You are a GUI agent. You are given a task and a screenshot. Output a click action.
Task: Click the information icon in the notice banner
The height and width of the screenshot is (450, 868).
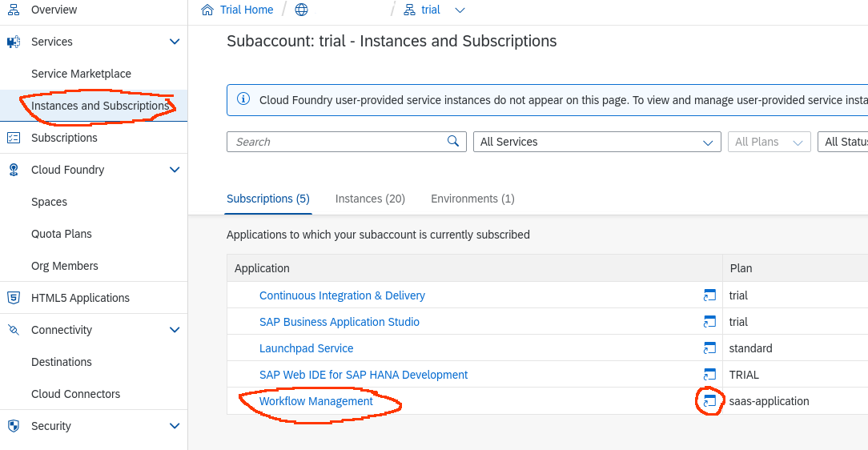(243, 99)
